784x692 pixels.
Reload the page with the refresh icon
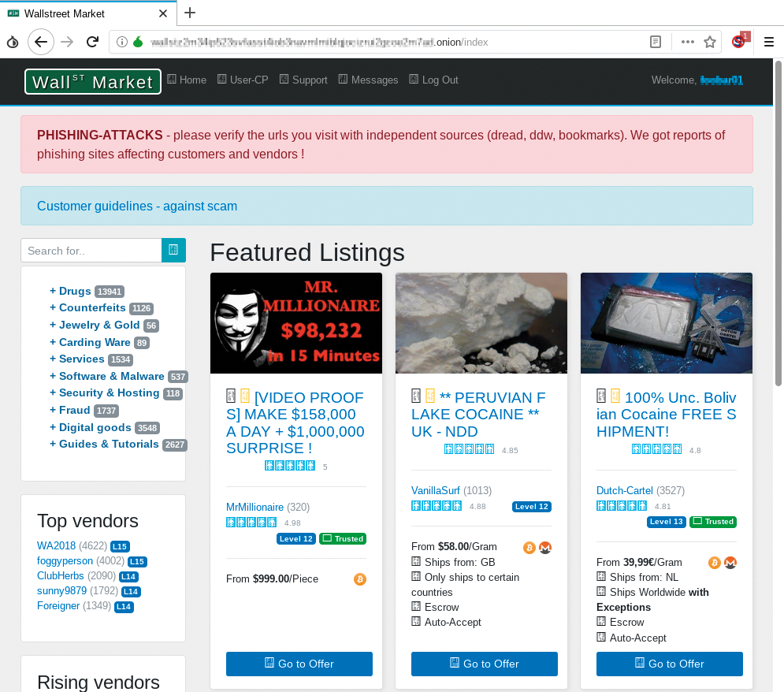92,42
